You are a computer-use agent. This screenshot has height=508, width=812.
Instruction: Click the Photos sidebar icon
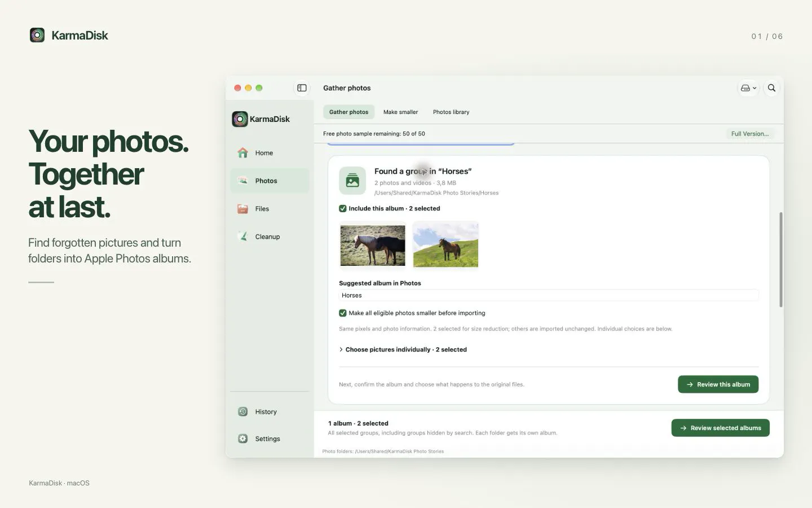pyautogui.click(x=243, y=181)
